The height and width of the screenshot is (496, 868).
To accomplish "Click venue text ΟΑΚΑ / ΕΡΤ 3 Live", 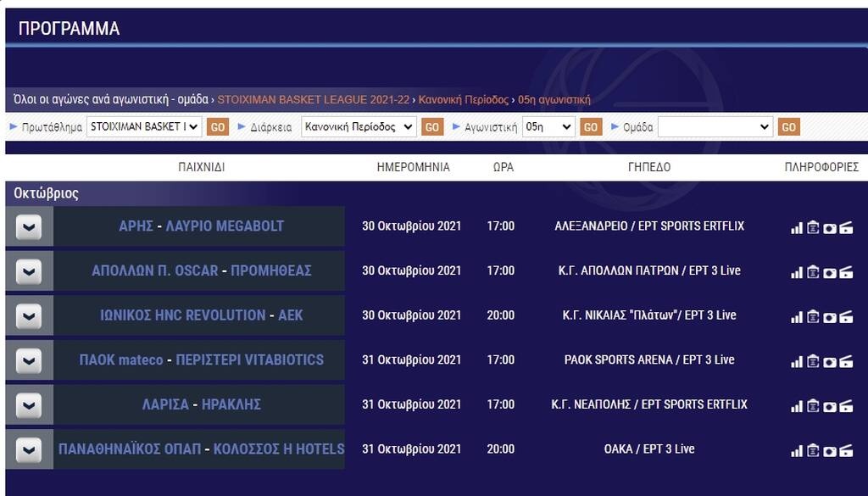I will (x=649, y=449).
